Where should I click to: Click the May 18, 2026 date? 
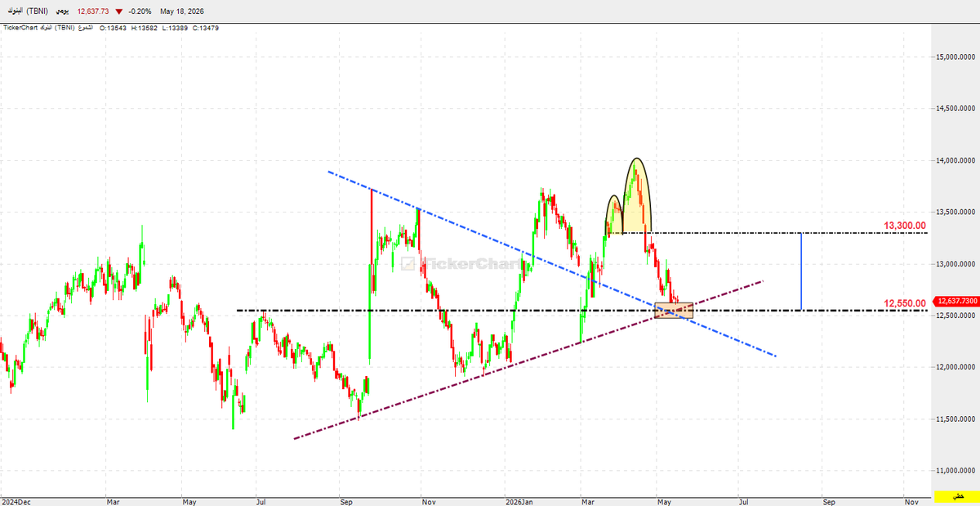coord(182,11)
